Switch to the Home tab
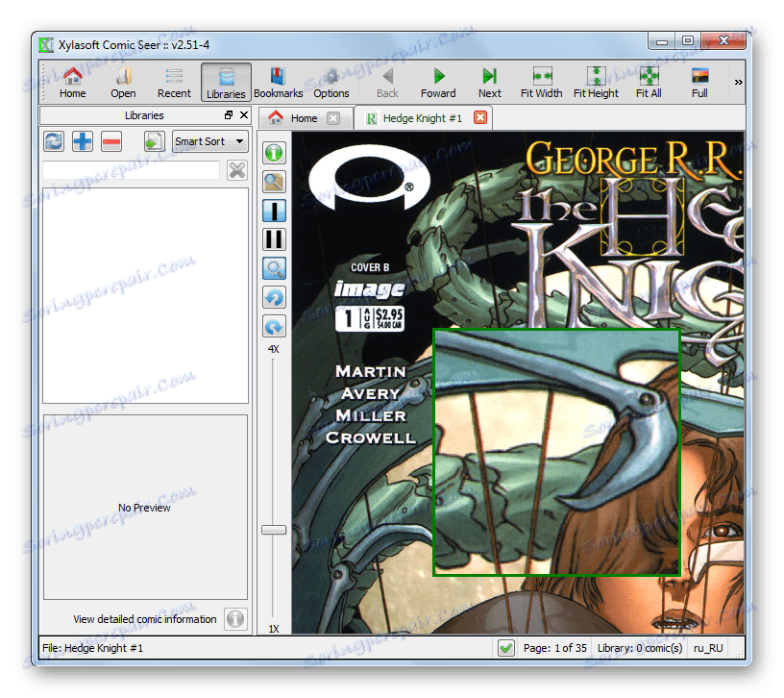The width and height of the screenshot is (784, 698). 304,118
